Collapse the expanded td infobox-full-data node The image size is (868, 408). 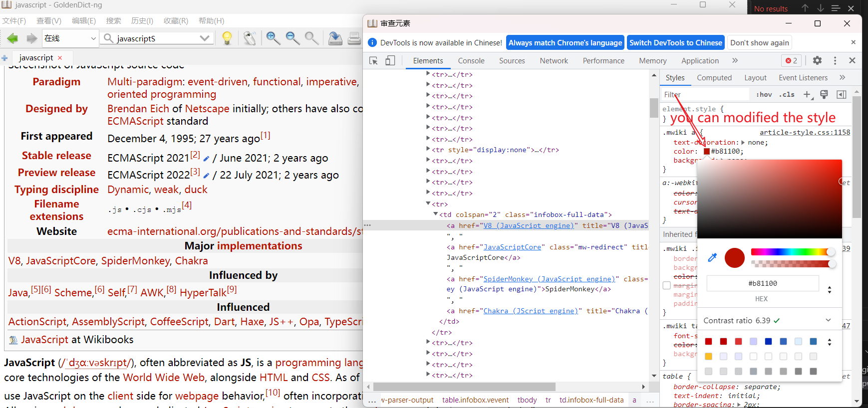point(435,214)
